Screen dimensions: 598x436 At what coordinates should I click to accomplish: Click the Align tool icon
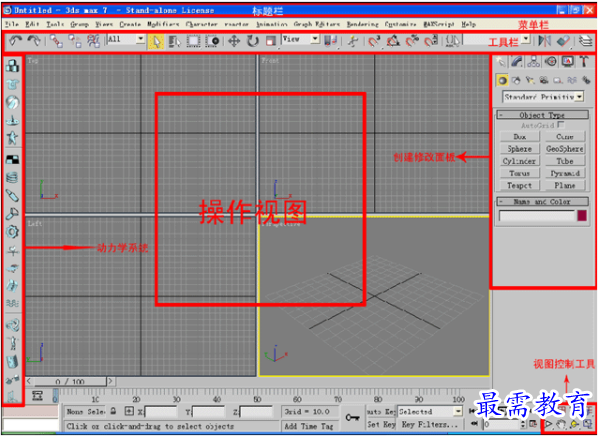[x=563, y=41]
